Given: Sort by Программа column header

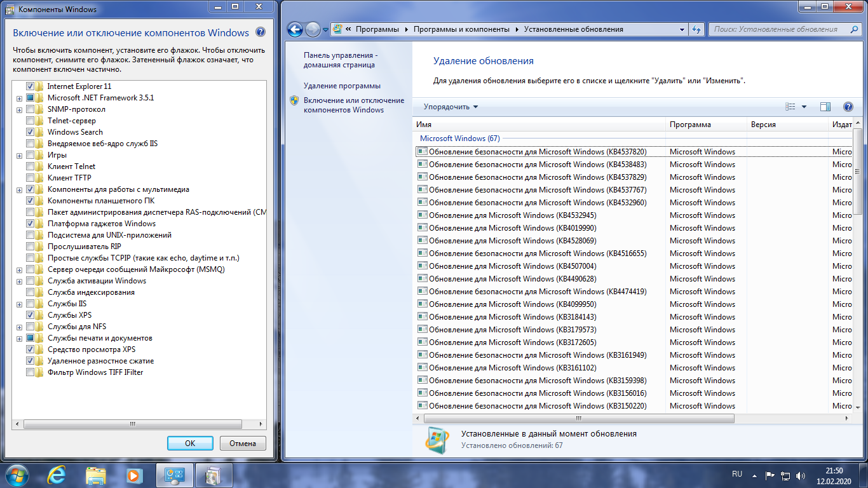Looking at the screenshot, I should (x=706, y=125).
